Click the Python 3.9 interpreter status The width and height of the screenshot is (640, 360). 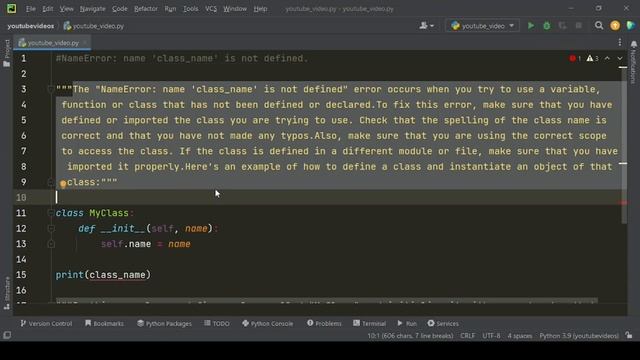pyautogui.click(x=579, y=336)
